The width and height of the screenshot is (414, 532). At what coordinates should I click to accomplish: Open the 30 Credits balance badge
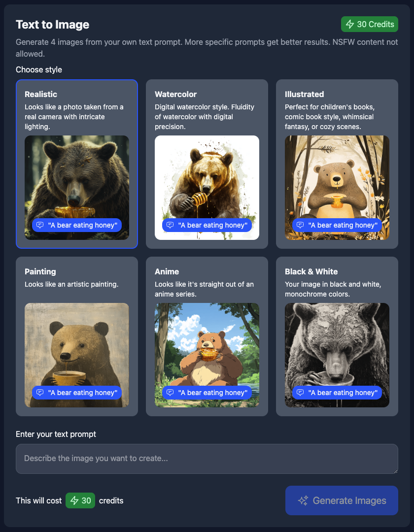pos(370,24)
